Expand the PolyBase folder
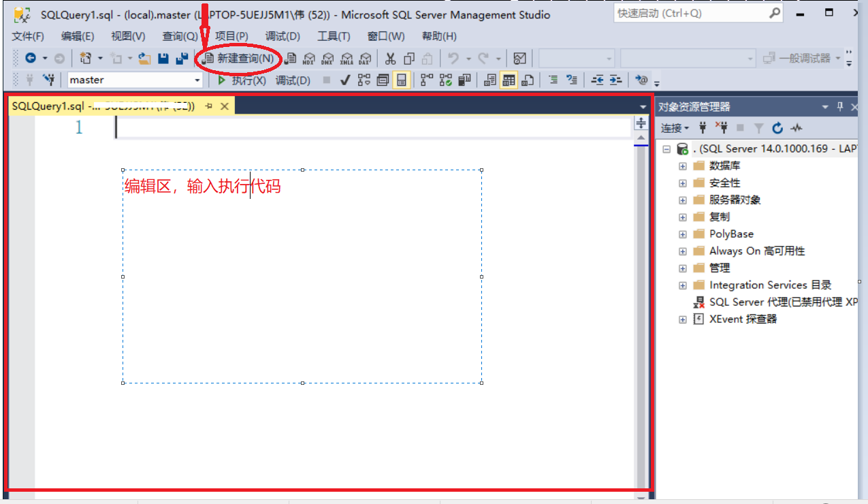868x504 pixels. 682,234
